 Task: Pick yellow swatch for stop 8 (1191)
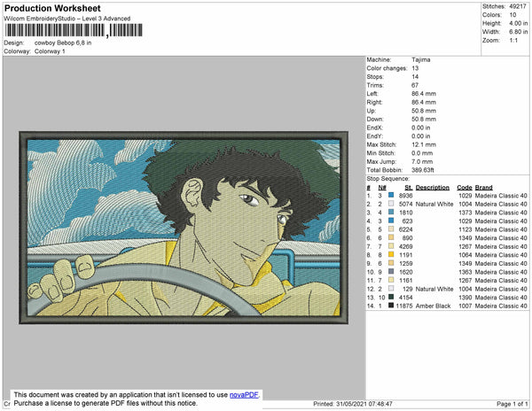click(x=391, y=255)
